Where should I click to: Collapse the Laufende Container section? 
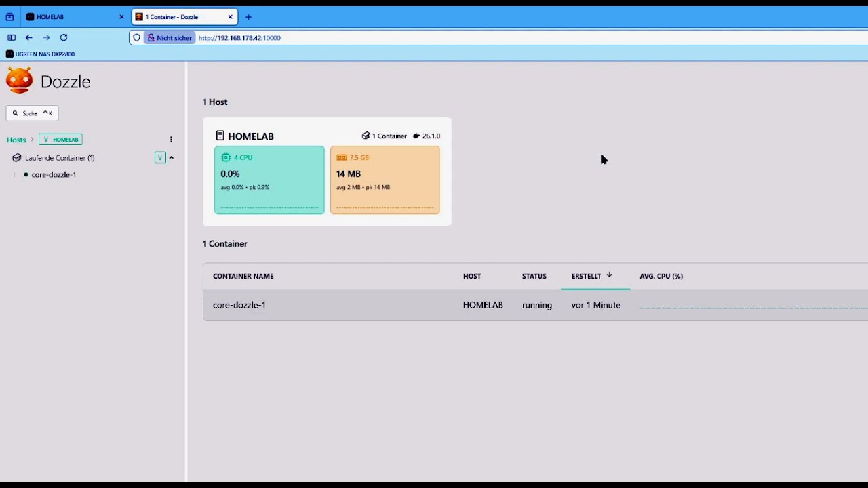(x=172, y=158)
